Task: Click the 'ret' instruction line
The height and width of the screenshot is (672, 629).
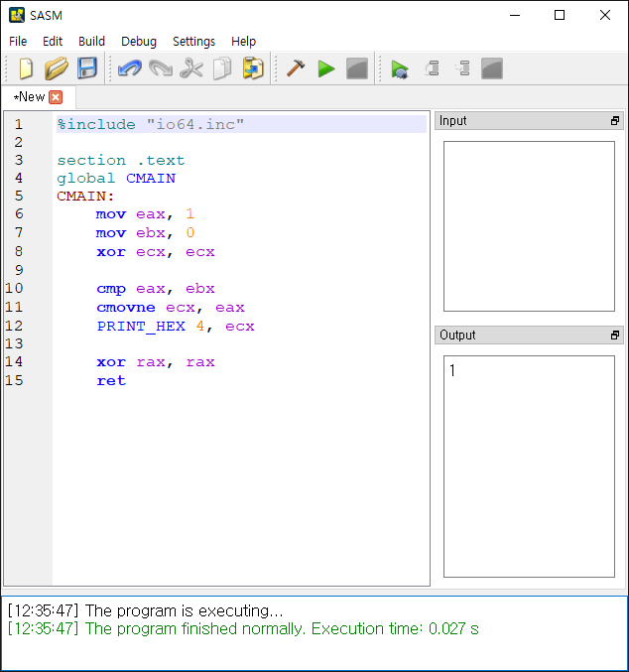Action: click(111, 380)
